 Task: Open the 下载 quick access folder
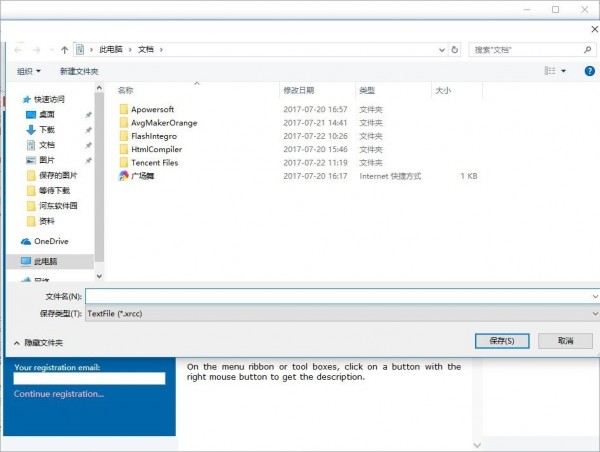point(46,130)
